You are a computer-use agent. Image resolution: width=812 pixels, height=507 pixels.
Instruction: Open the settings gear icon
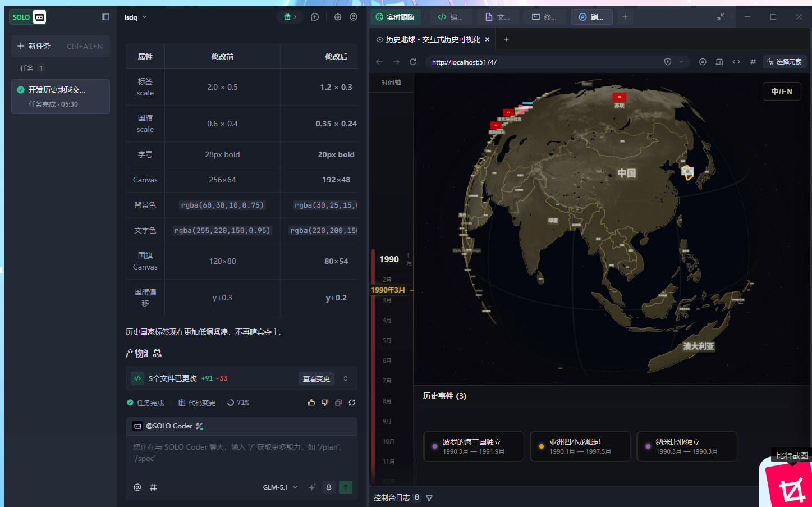point(338,17)
